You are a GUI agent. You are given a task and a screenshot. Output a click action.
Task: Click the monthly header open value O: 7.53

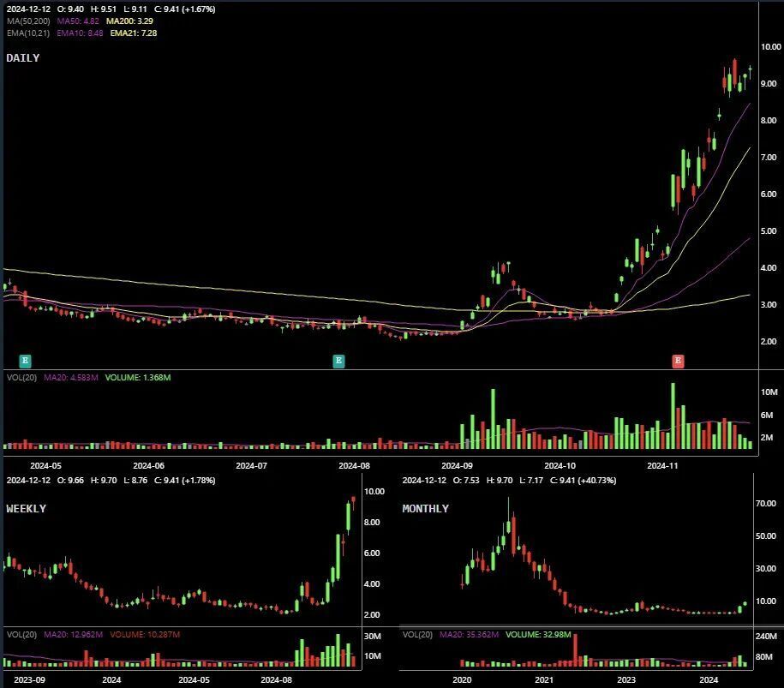tap(466, 481)
